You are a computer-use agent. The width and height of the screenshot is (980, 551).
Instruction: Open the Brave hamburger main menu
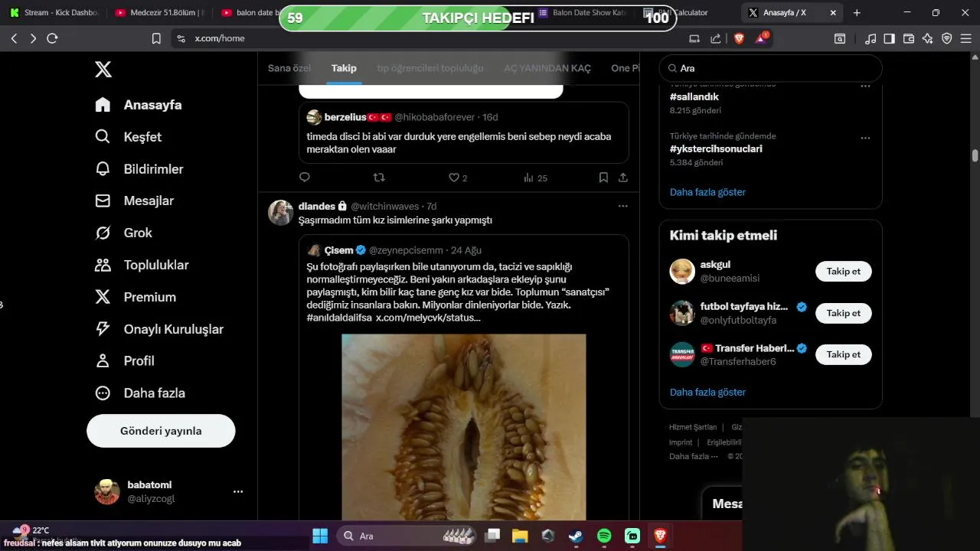(x=967, y=38)
